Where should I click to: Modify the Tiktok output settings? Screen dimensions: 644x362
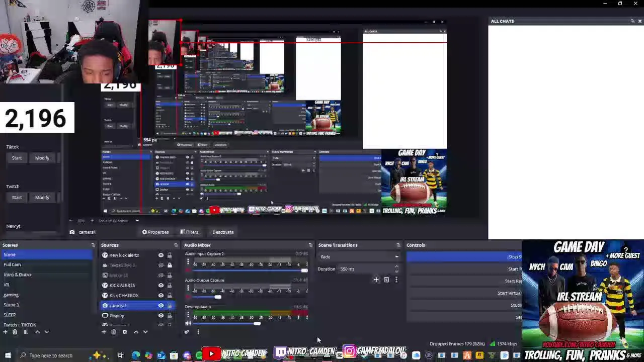[42, 158]
